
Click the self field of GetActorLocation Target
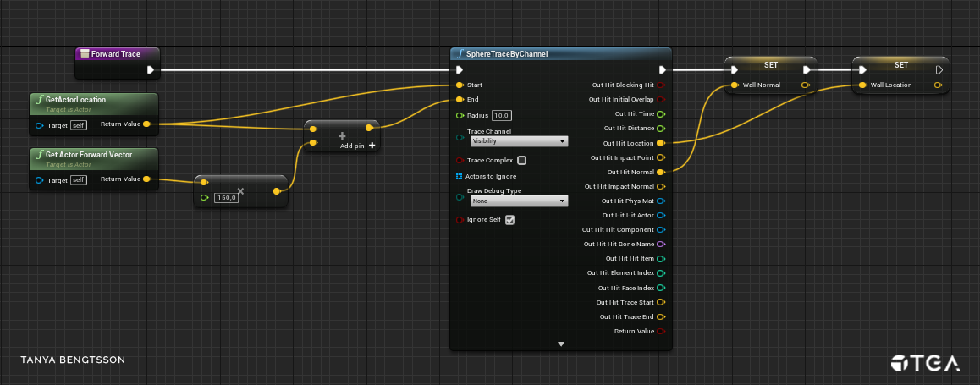coord(79,125)
